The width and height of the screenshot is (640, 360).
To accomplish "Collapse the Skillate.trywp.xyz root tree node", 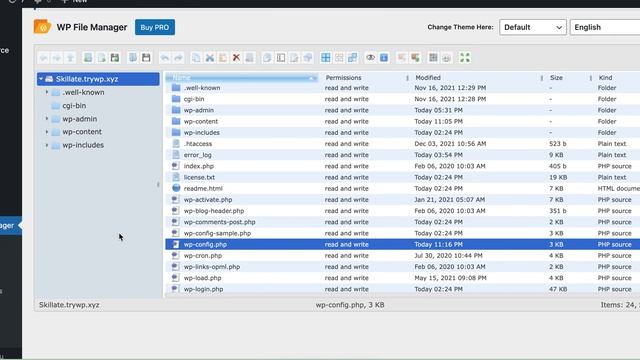I will click(x=41, y=79).
